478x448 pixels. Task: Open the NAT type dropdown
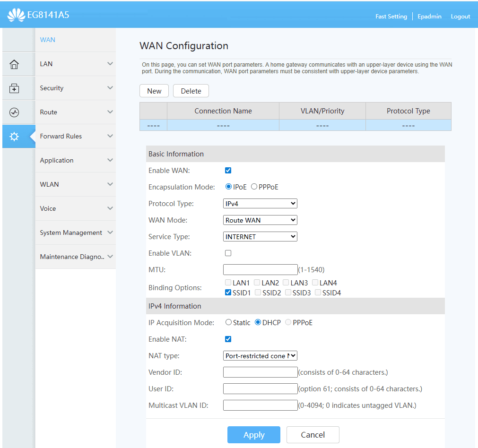[260, 356]
